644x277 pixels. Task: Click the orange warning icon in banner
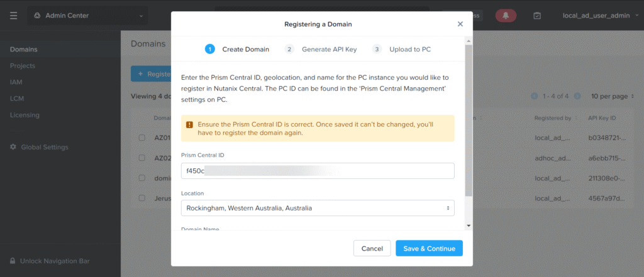(189, 124)
